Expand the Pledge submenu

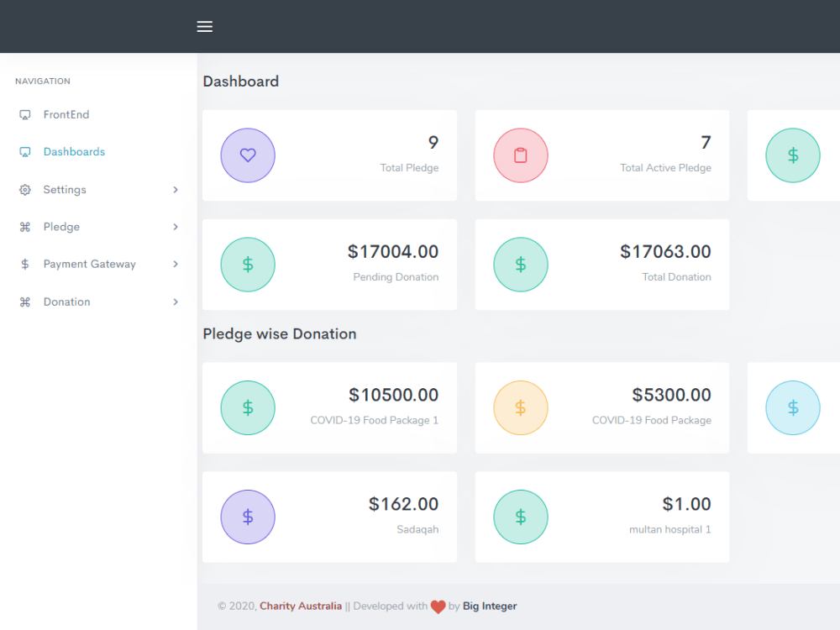(176, 226)
